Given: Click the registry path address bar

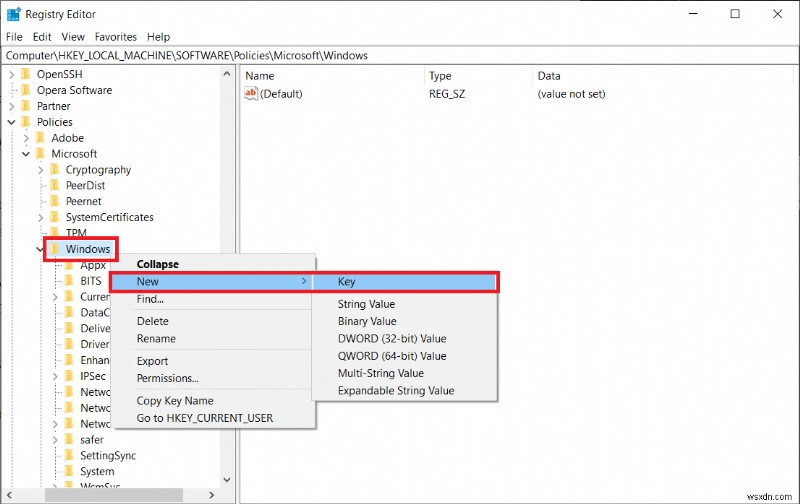Looking at the screenshot, I should [x=400, y=56].
